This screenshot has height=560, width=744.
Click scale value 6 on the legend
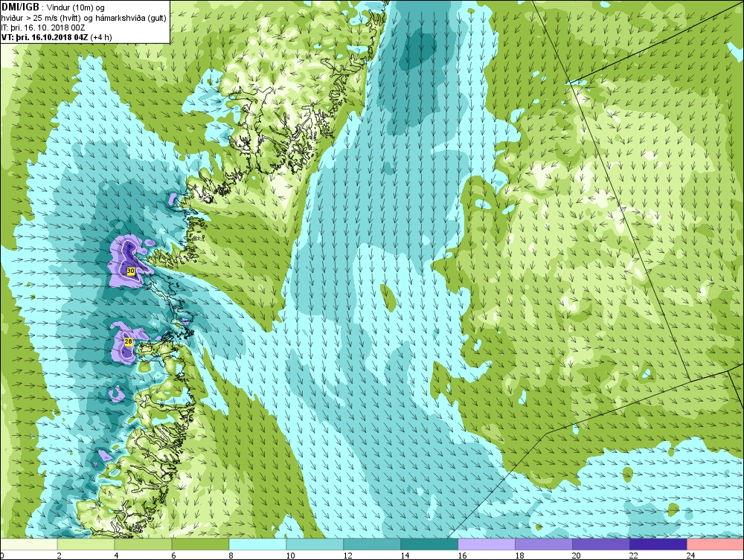[173, 556]
